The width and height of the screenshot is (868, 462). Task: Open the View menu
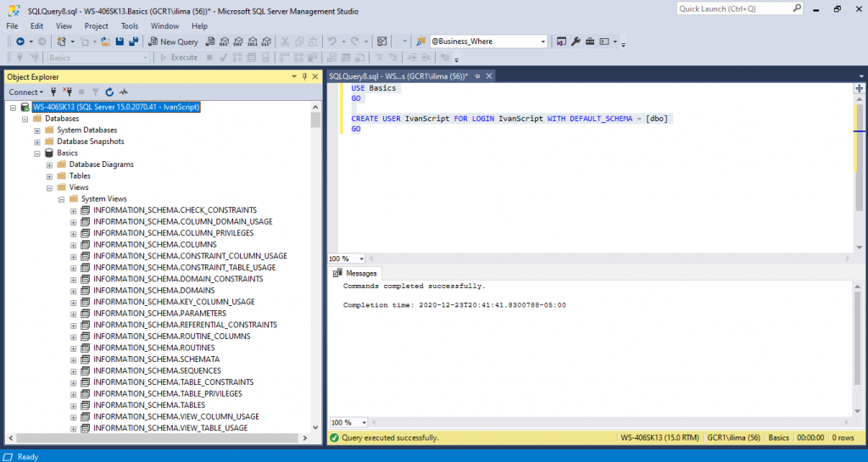64,26
